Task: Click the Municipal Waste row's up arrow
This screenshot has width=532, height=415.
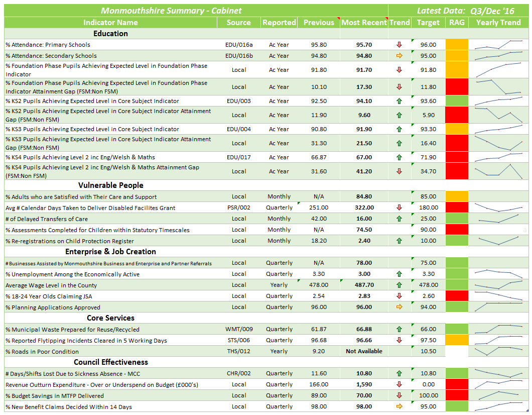Action: [x=400, y=329]
